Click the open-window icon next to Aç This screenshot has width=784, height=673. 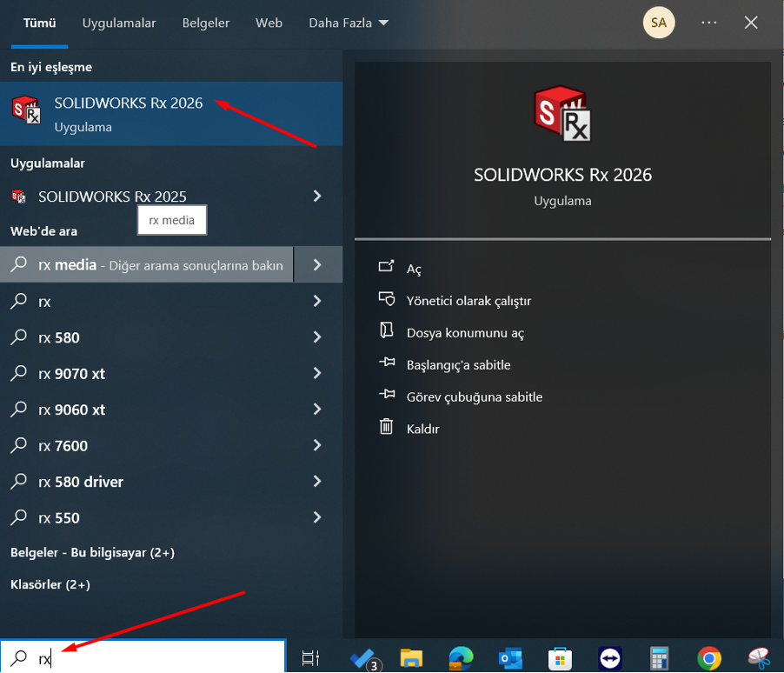point(386,266)
